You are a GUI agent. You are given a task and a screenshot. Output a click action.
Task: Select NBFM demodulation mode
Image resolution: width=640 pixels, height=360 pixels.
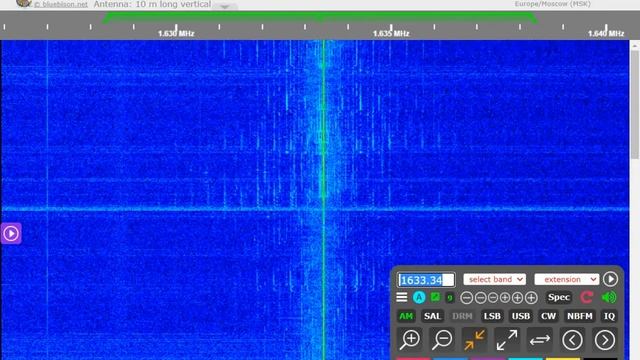[x=580, y=316]
